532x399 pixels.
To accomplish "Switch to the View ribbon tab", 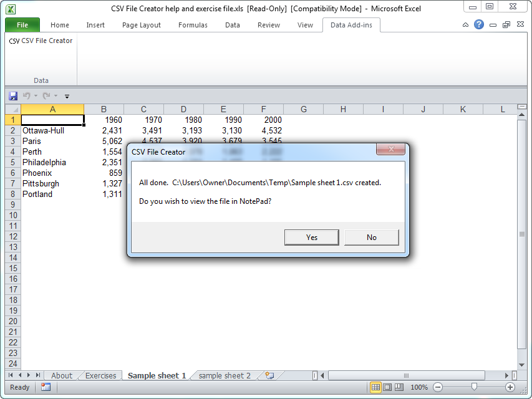I will click(x=305, y=25).
